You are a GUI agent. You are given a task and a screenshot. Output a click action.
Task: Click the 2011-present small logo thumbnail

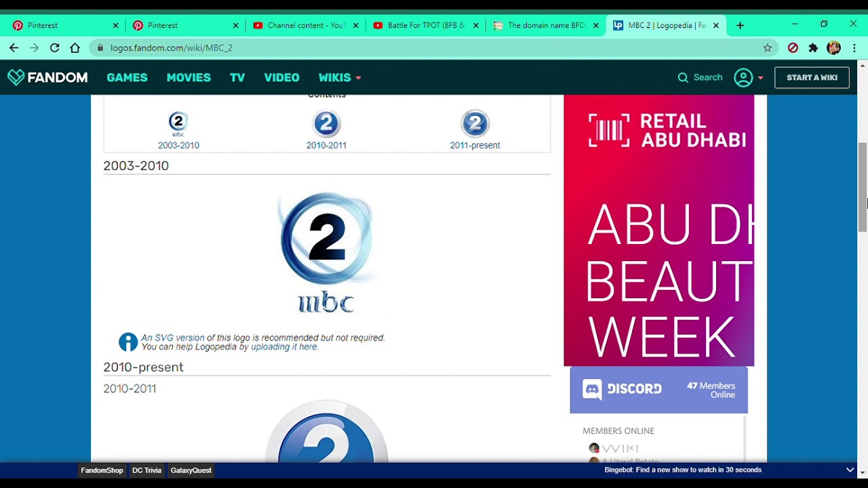pyautogui.click(x=475, y=123)
